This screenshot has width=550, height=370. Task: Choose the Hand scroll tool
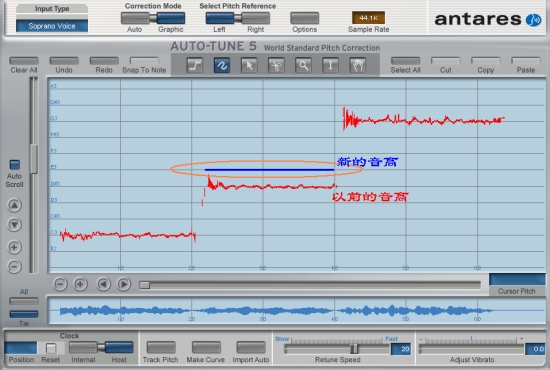point(357,65)
